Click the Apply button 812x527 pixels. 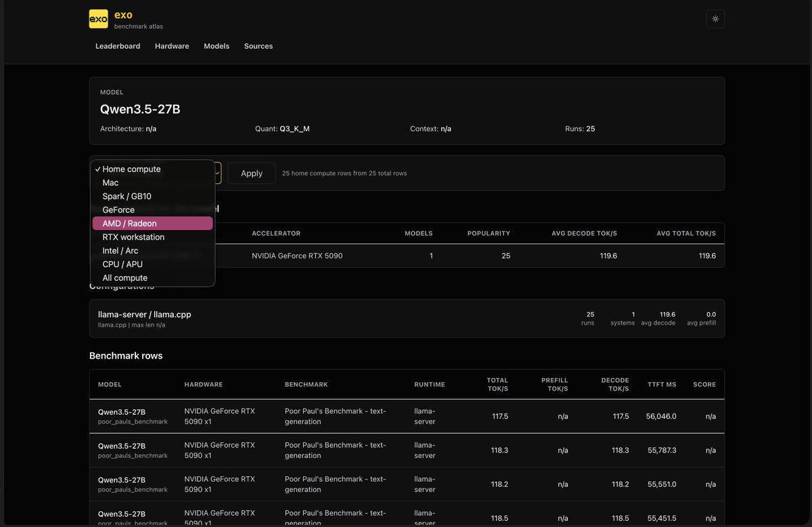tap(252, 173)
